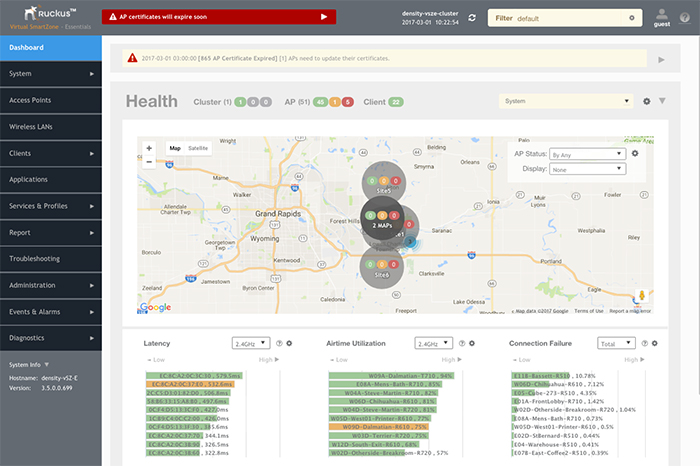
Task: Switch the map to Satellite view
Action: pos(198,148)
